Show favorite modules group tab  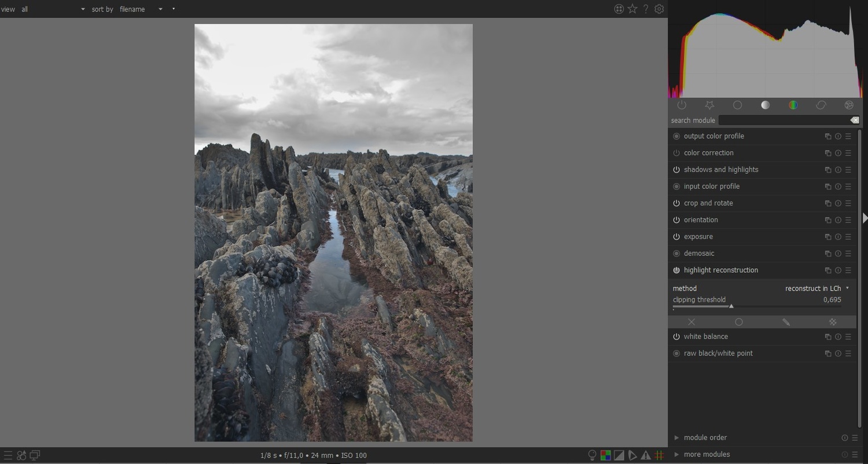[x=709, y=105]
